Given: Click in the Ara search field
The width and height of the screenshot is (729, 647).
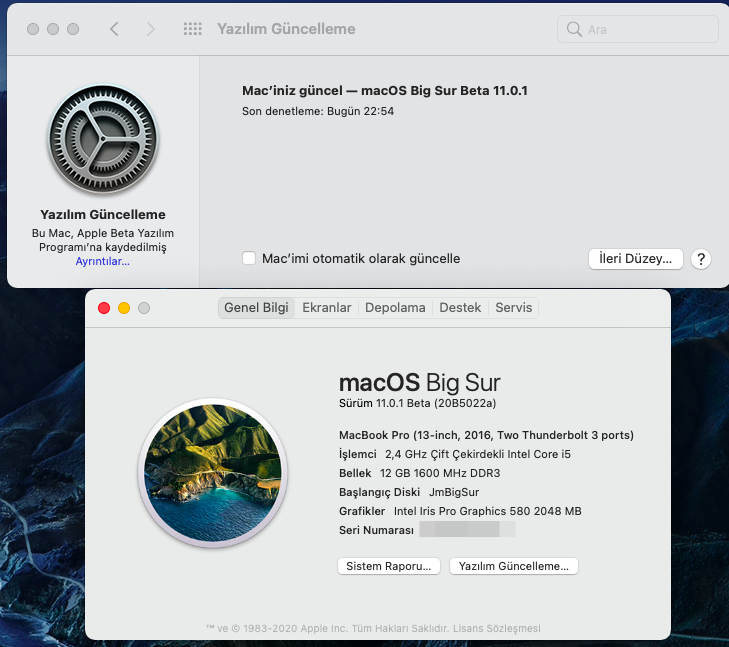Looking at the screenshot, I should (645, 29).
